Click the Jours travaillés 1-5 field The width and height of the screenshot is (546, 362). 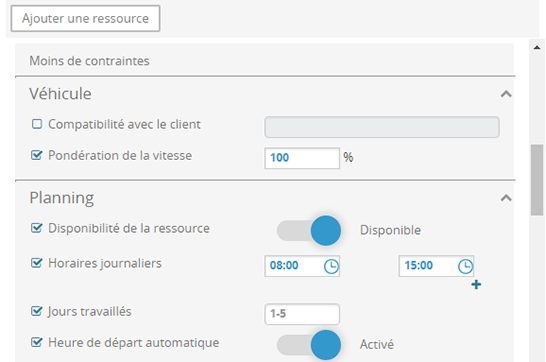(x=302, y=314)
